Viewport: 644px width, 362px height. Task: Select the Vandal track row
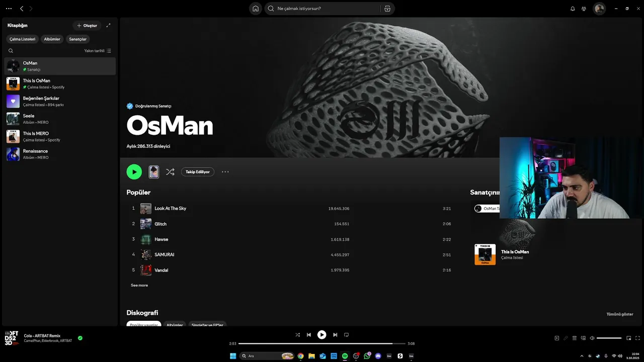(x=291, y=270)
